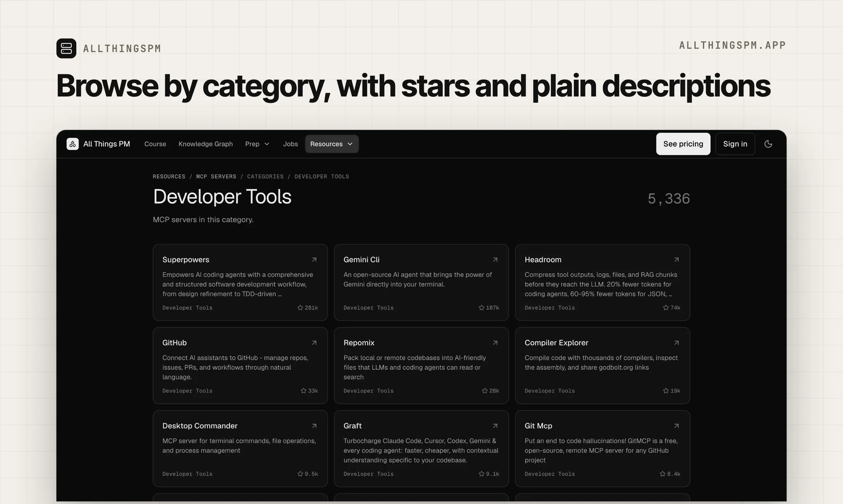Open Gemini Cli card external arrow
The height and width of the screenshot is (504, 843).
[495, 260]
